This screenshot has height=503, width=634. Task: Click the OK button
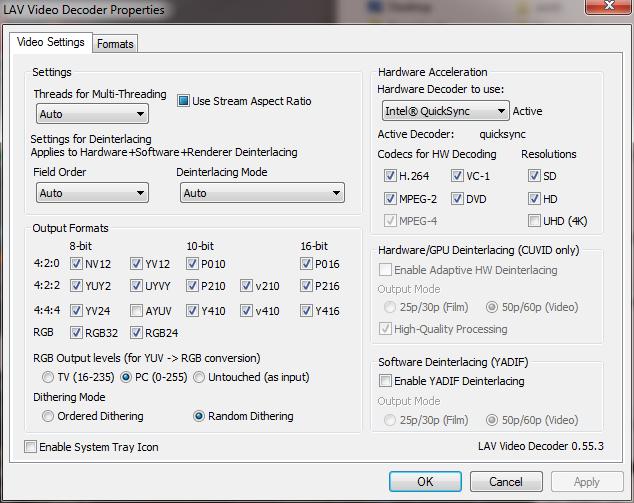click(x=425, y=481)
